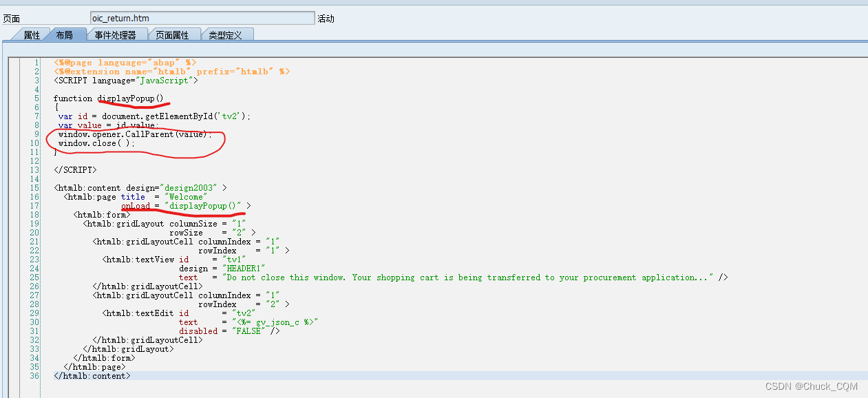The height and width of the screenshot is (398, 868).
Task: Switch to the 属性 tab
Action: pyautogui.click(x=32, y=34)
